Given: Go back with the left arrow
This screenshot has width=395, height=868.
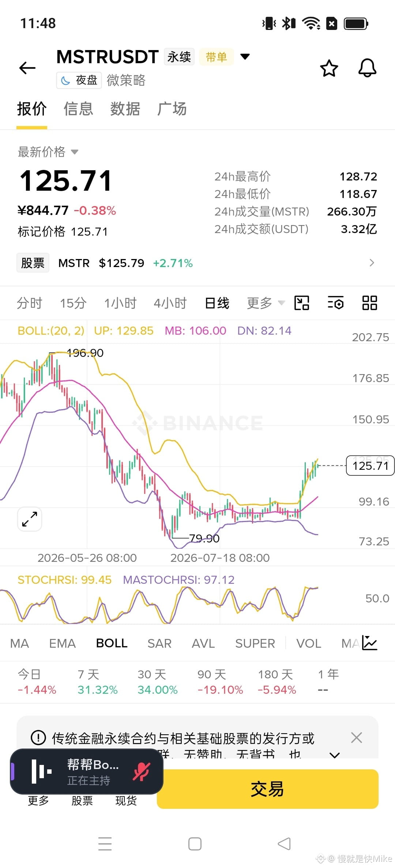Looking at the screenshot, I should pos(27,68).
